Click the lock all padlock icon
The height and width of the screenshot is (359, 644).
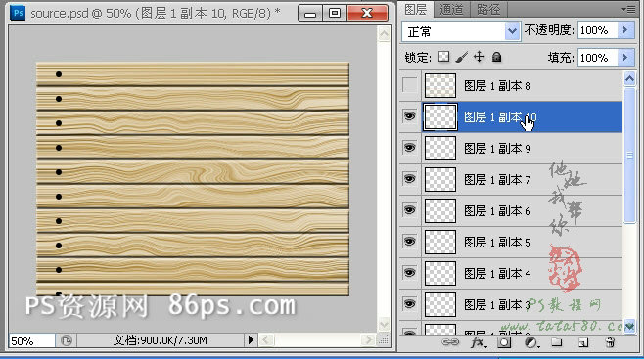click(x=496, y=57)
